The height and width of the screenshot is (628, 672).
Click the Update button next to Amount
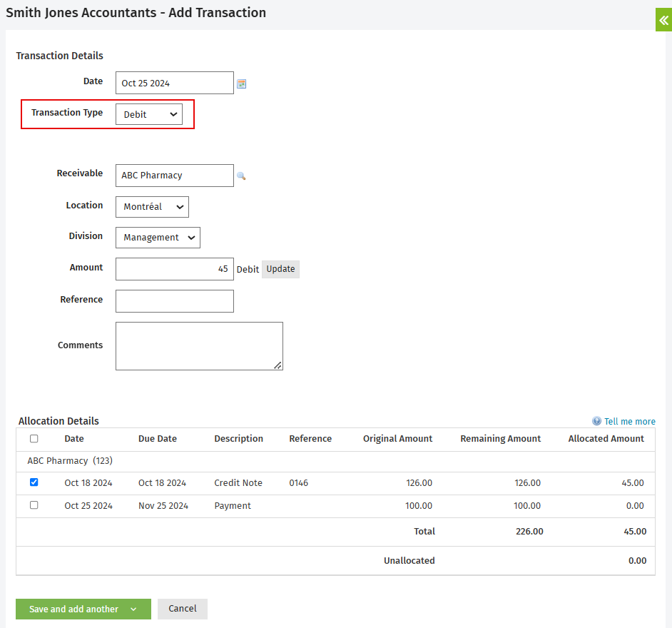tap(281, 269)
